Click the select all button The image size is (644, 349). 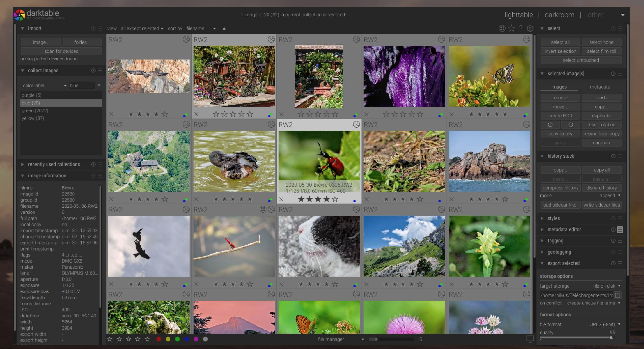(x=560, y=42)
